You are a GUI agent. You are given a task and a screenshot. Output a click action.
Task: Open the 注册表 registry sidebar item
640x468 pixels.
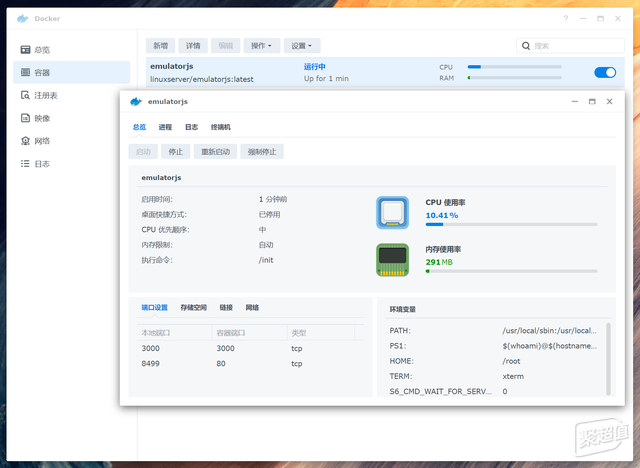[x=71, y=95]
